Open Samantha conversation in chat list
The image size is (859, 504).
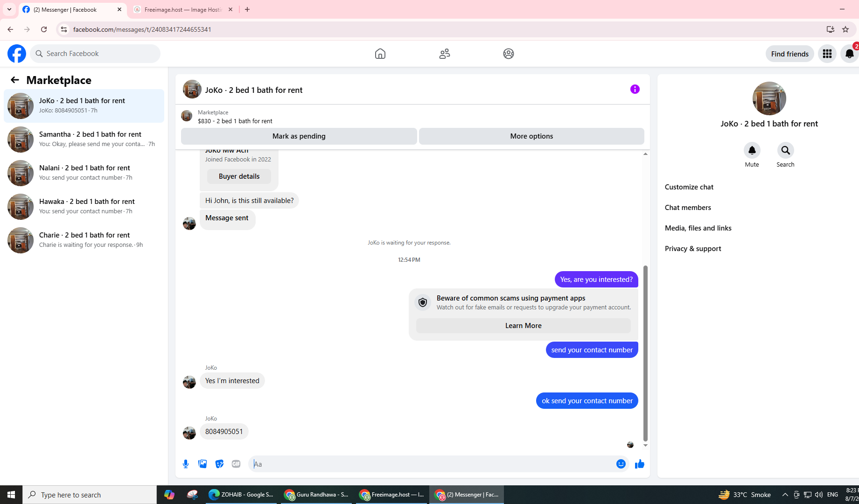[x=84, y=140]
